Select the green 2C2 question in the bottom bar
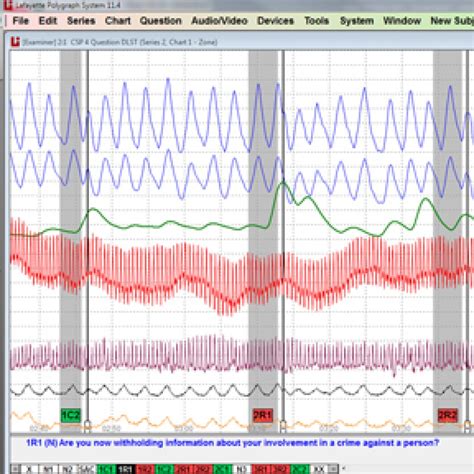Image resolution: width=474 pixels, height=474 pixels. click(300, 469)
